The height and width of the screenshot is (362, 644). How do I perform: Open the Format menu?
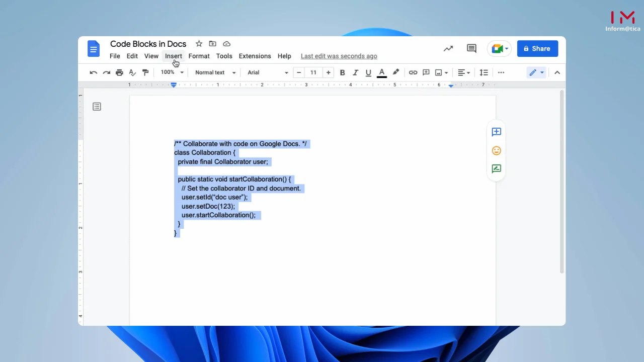(x=199, y=56)
